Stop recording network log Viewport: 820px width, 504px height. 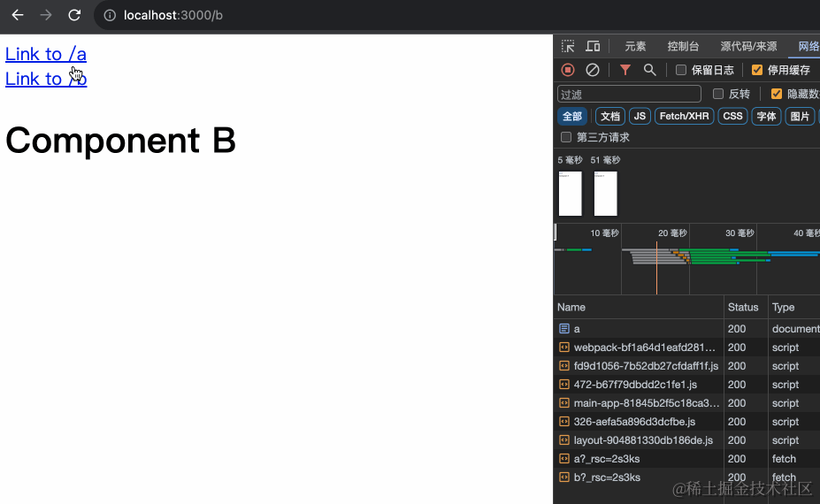568,70
